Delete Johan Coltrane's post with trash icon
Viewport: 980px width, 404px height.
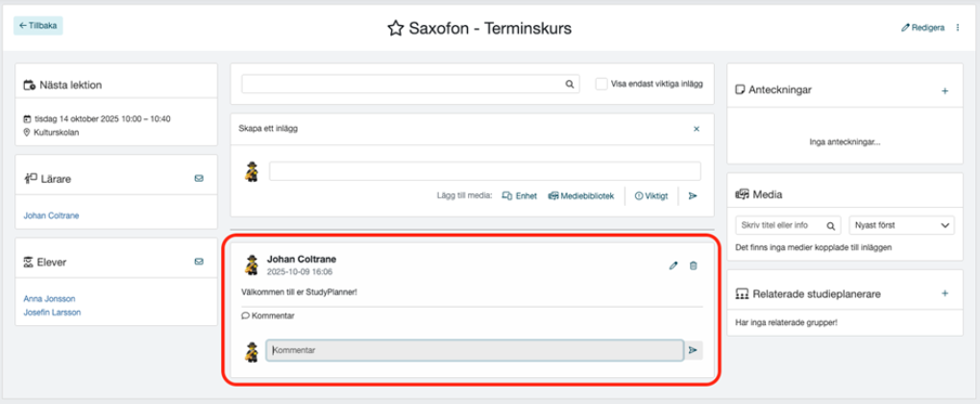point(693,265)
